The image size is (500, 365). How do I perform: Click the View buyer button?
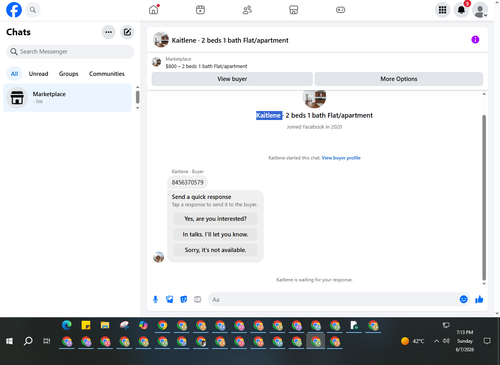(x=232, y=79)
